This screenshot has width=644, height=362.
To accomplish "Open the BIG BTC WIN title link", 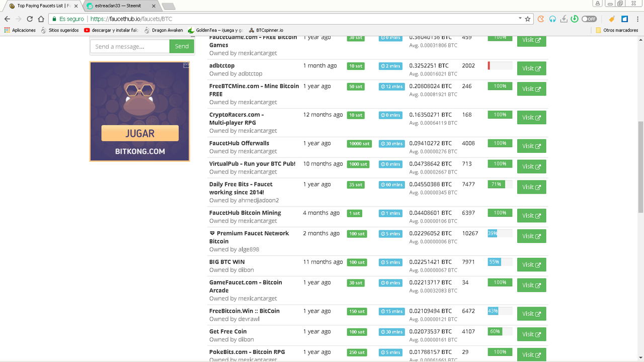I will tap(227, 262).
